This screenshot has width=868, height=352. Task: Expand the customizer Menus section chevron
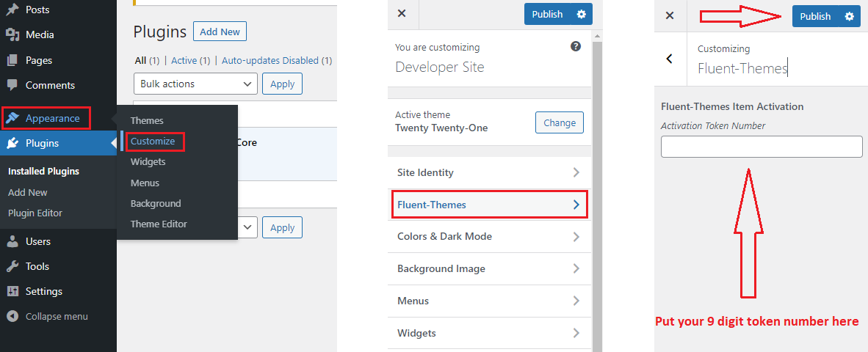576,301
